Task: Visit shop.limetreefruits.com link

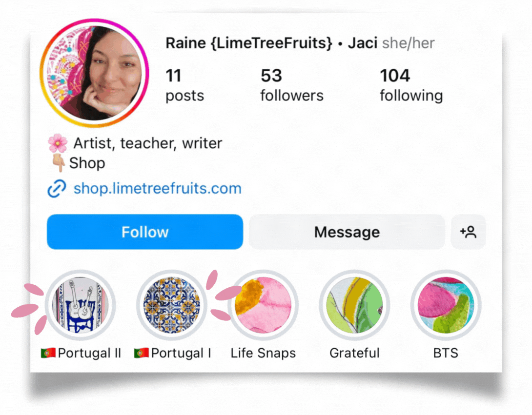Action: click(x=158, y=189)
